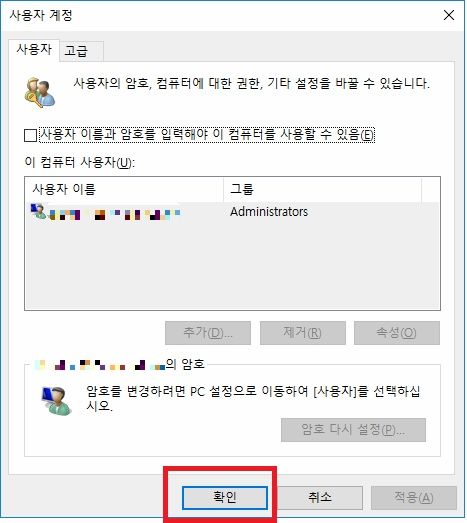Select the Administrators user row in the list
This screenshot has height=523, width=467.
(232, 212)
